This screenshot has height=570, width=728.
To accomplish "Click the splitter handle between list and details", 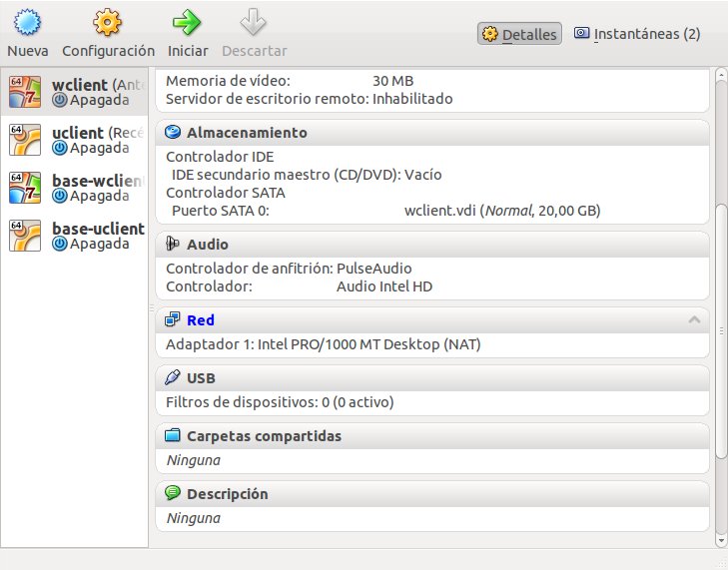I will coord(152,307).
